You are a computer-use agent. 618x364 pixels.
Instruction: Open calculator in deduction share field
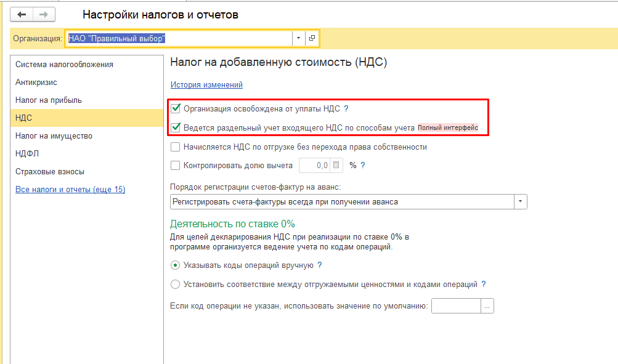coord(336,165)
